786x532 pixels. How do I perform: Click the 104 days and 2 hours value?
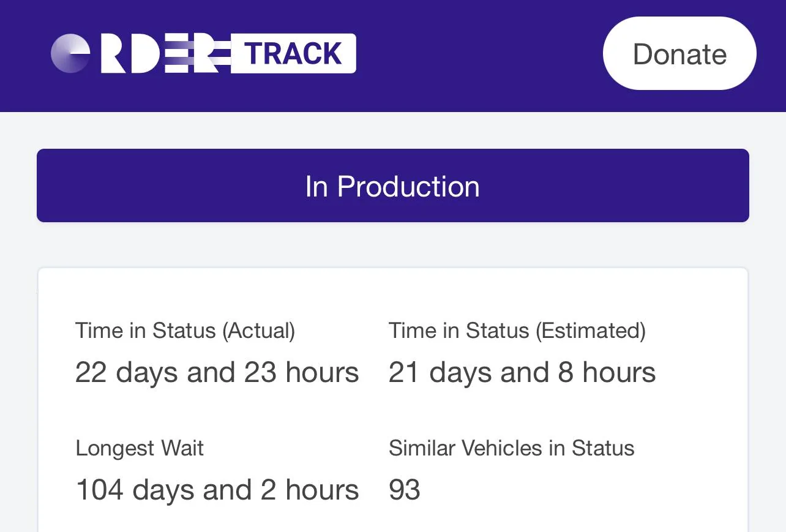[x=217, y=490]
